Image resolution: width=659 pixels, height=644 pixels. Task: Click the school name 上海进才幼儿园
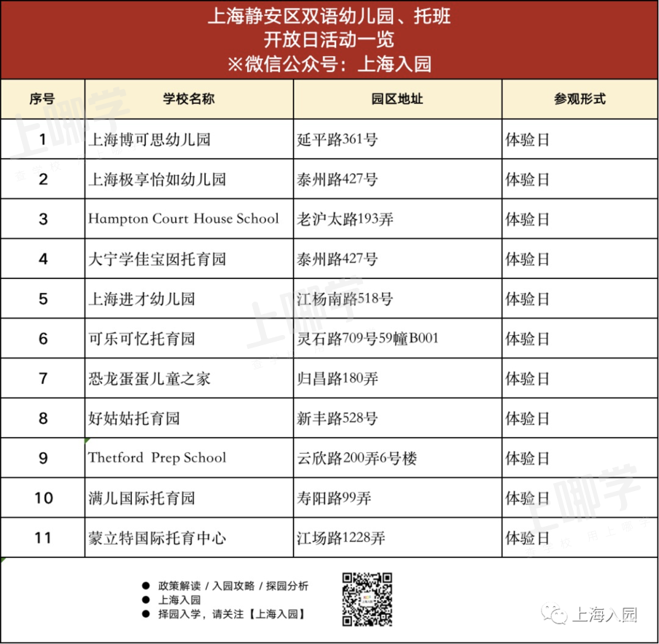click(141, 299)
